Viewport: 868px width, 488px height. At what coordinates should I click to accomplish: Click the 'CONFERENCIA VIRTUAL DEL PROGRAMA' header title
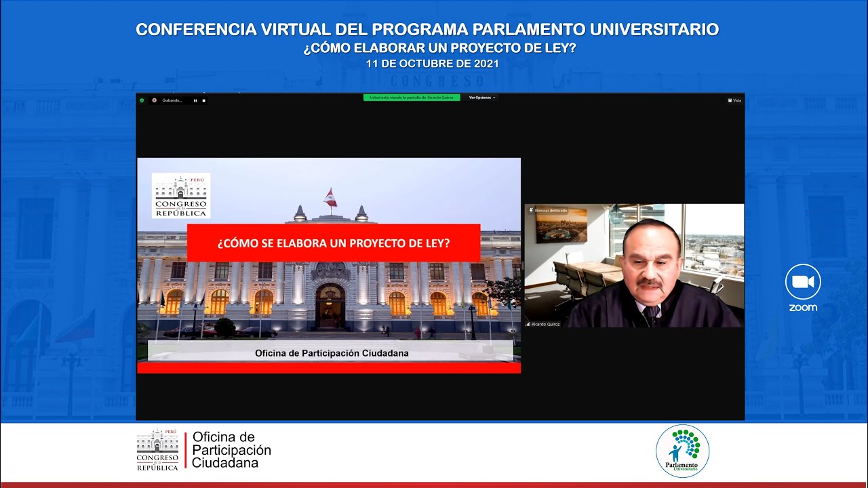point(427,30)
